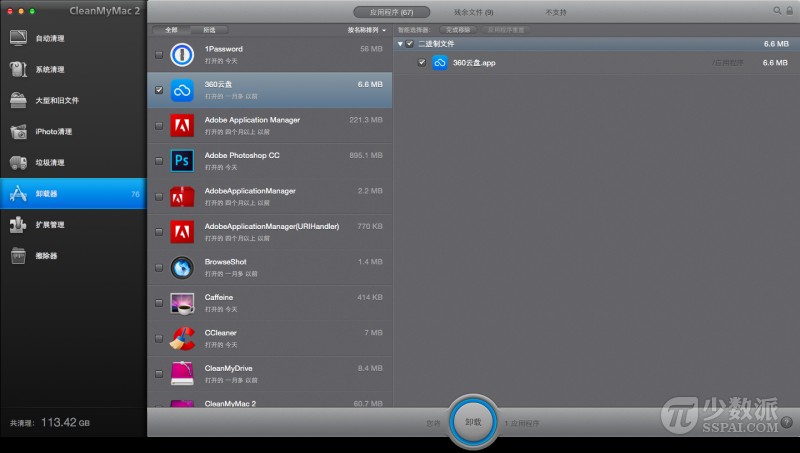
Task: Click the search magnifier icon
Action: click(x=777, y=10)
